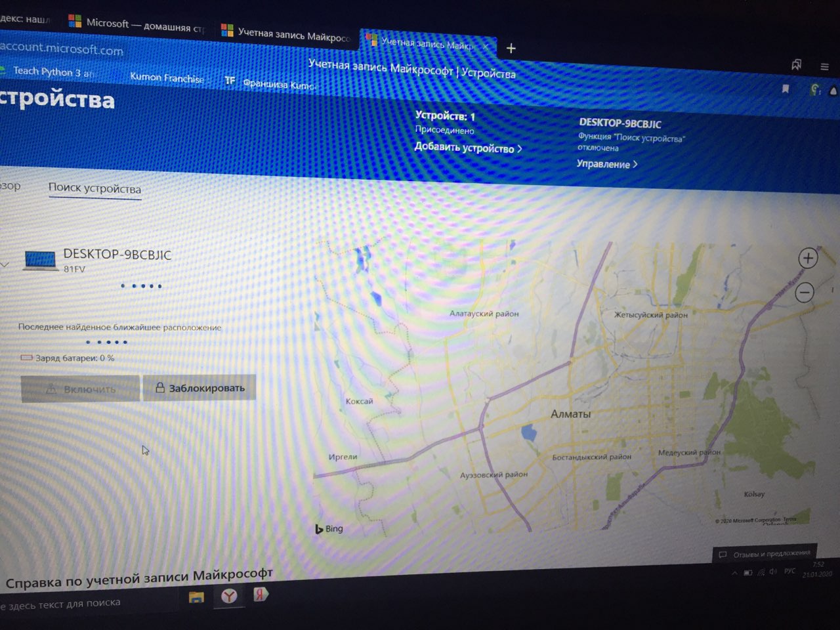Select the Поиск устройства page tab
The height and width of the screenshot is (630, 840).
pyautogui.click(x=94, y=188)
